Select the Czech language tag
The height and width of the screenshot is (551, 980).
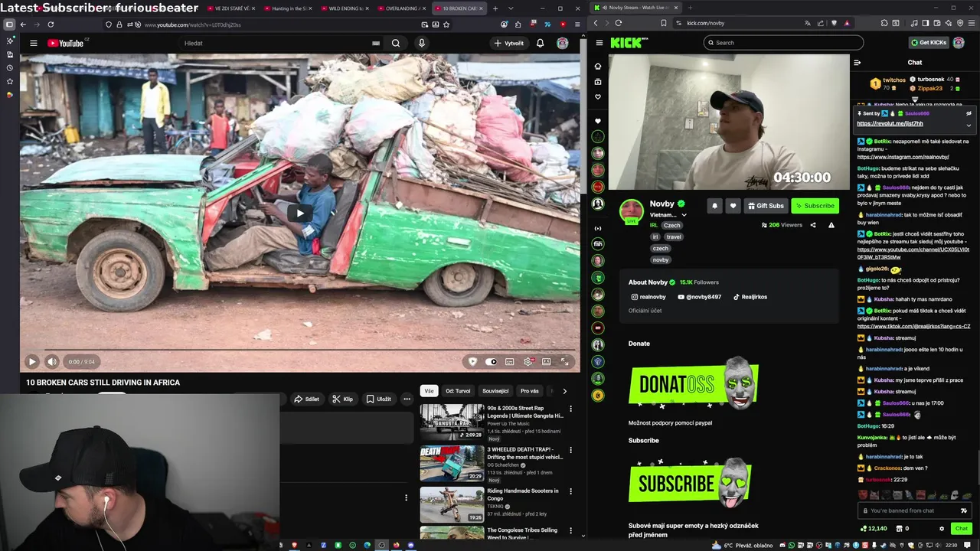pyautogui.click(x=671, y=226)
